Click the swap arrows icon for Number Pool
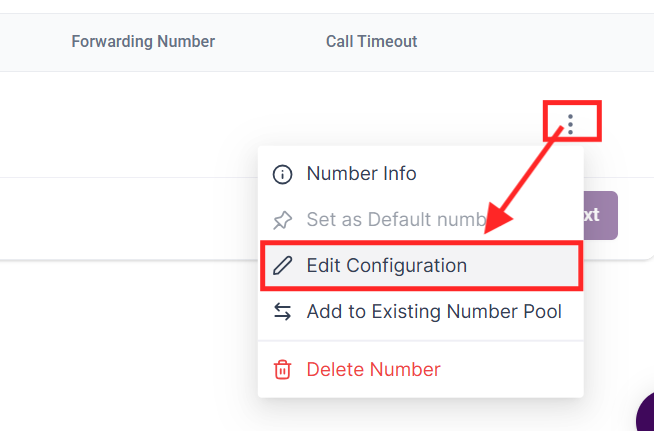This screenshot has height=431, width=654. coord(283,312)
